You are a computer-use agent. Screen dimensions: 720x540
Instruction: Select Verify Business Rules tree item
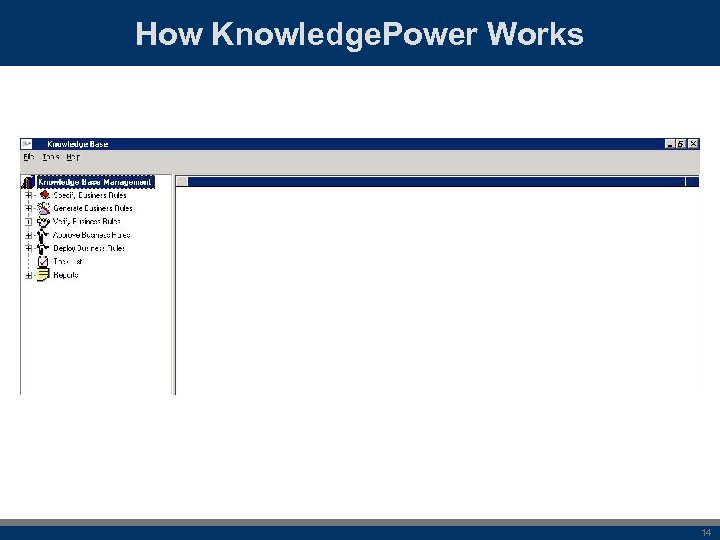[87, 221]
